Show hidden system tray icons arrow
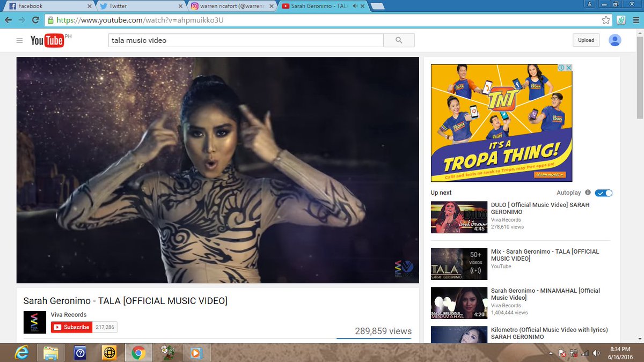This screenshot has width=644, height=362. 551,353
